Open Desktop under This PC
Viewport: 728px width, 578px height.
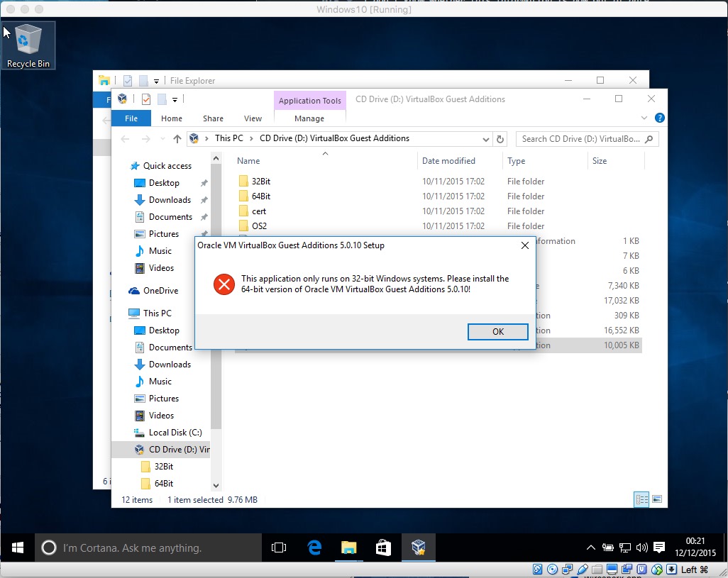pyautogui.click(x=164, y=330)
